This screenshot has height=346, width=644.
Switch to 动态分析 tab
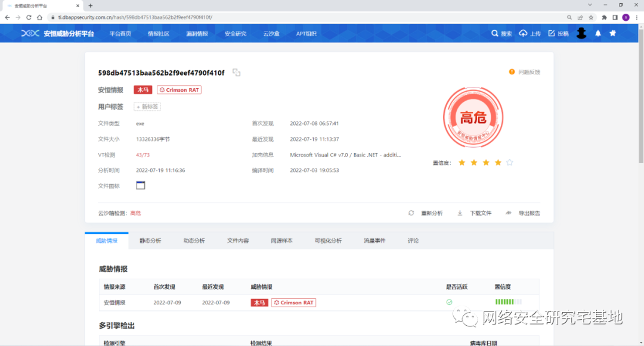click(x=194, y=241)
